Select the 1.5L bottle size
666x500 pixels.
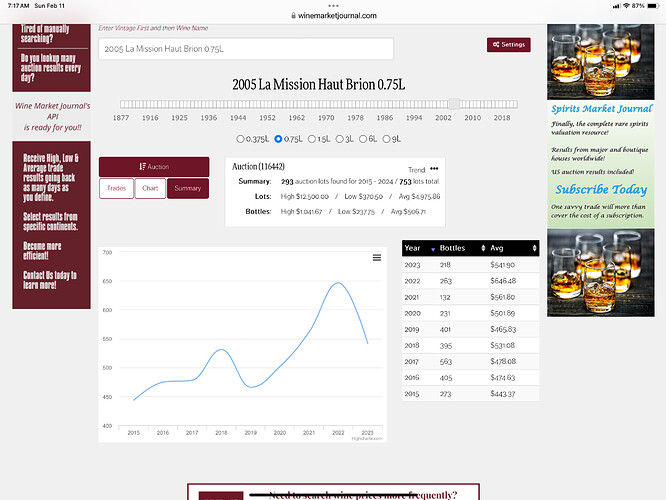point(311,139)
